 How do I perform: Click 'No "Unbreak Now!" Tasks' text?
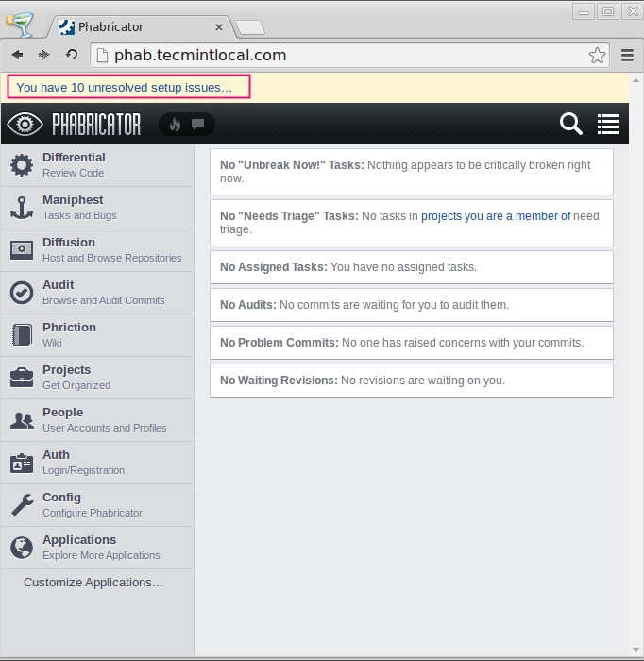292,165
